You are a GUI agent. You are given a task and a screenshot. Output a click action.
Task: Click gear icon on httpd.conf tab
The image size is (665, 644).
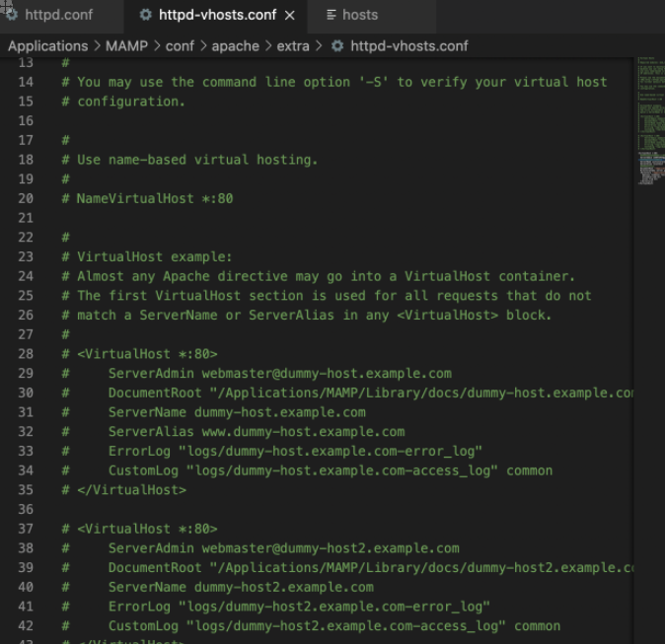click(12, 15)
